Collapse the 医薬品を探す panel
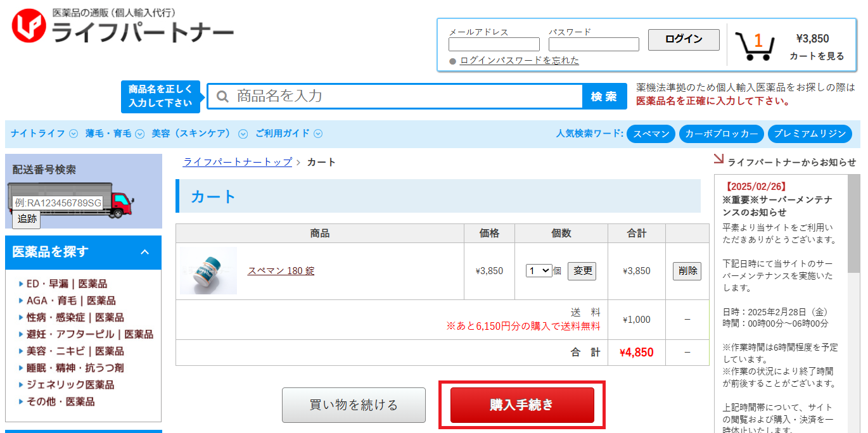This screenshot has width=868, height=433. tap(145, 252)
